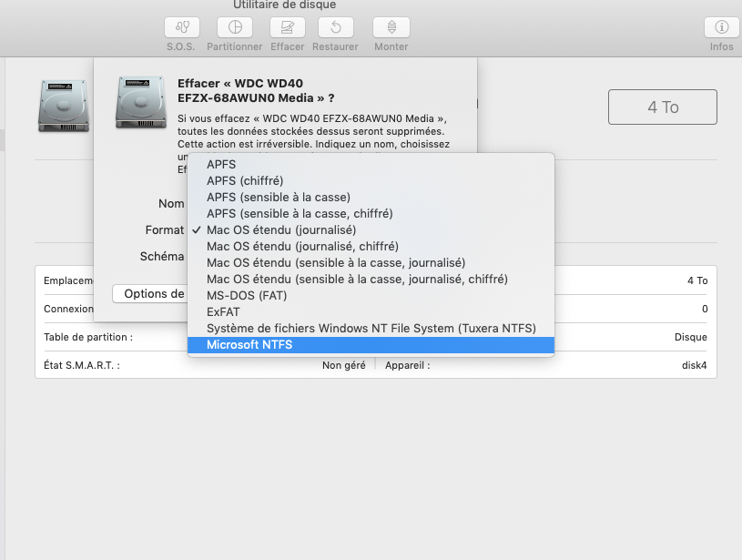Click the Monter mount toolbar icon
The height and width of the screenshot is (560, 742).
pos(391,27)
